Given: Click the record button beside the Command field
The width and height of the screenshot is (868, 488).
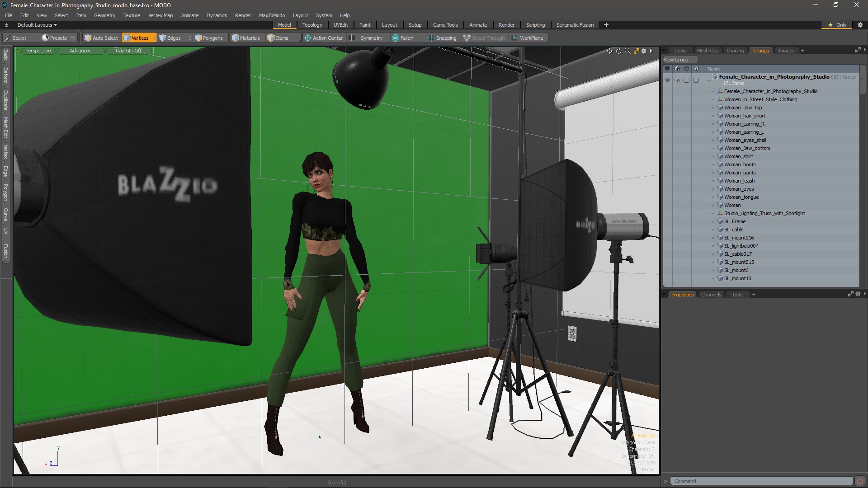Looking at the screenshot, I should tap(859, 481).
